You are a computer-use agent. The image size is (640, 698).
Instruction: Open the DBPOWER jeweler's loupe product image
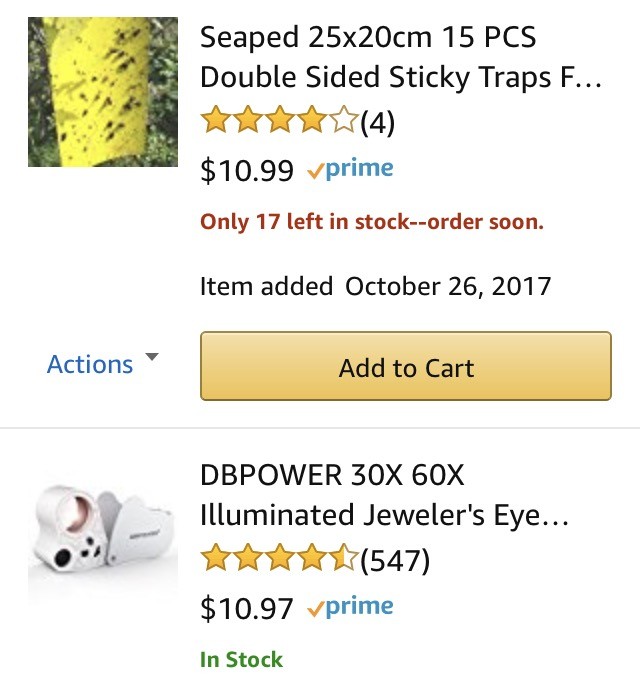pos(103,530)
